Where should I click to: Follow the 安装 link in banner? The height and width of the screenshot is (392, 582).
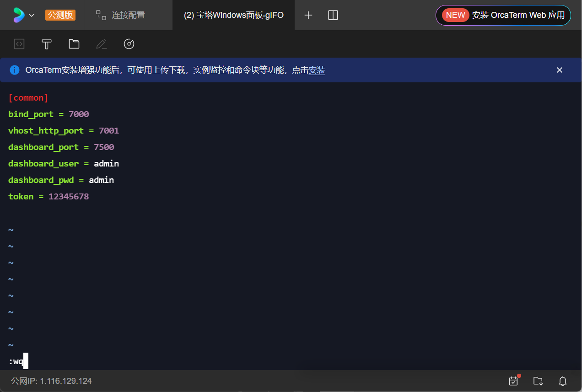[x=317, y=70]
